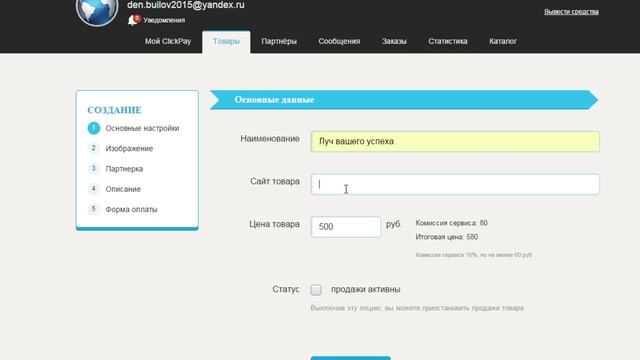Switch to the Товары tab
640x360 pixels.
226,42
